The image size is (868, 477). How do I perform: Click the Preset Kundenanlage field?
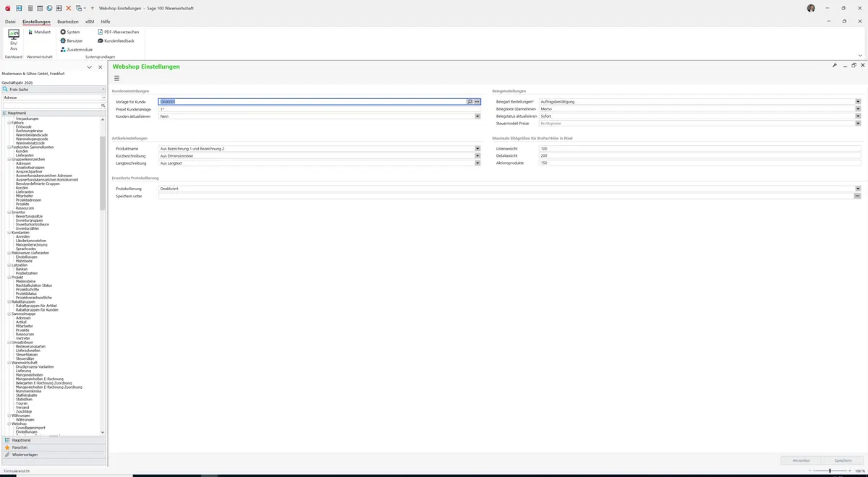320,109
